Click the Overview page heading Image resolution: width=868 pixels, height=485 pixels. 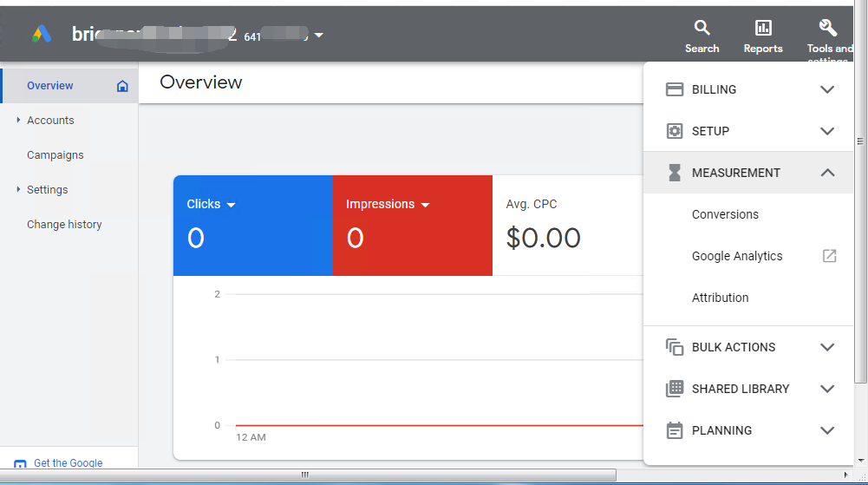click(x=201, y=82)
